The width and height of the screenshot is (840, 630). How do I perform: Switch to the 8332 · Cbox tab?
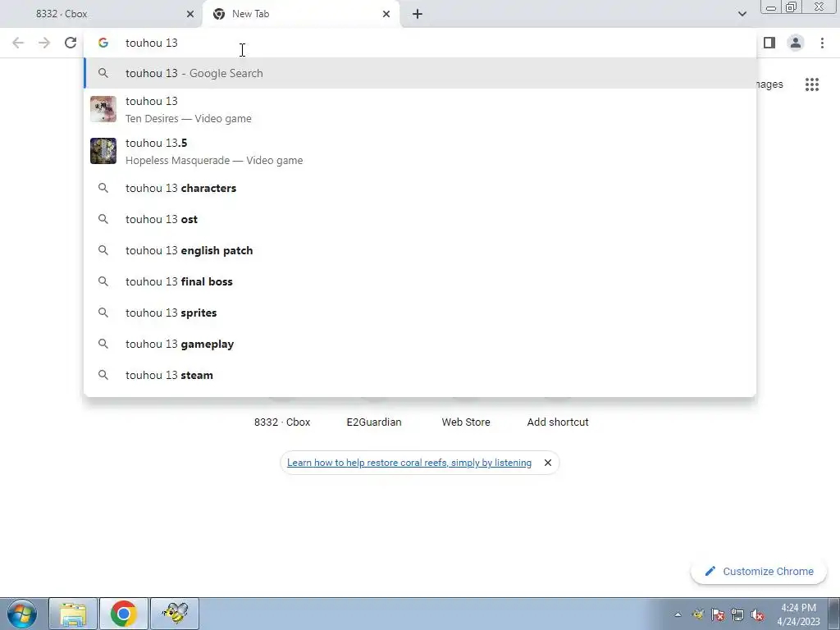tap(102, 14)
